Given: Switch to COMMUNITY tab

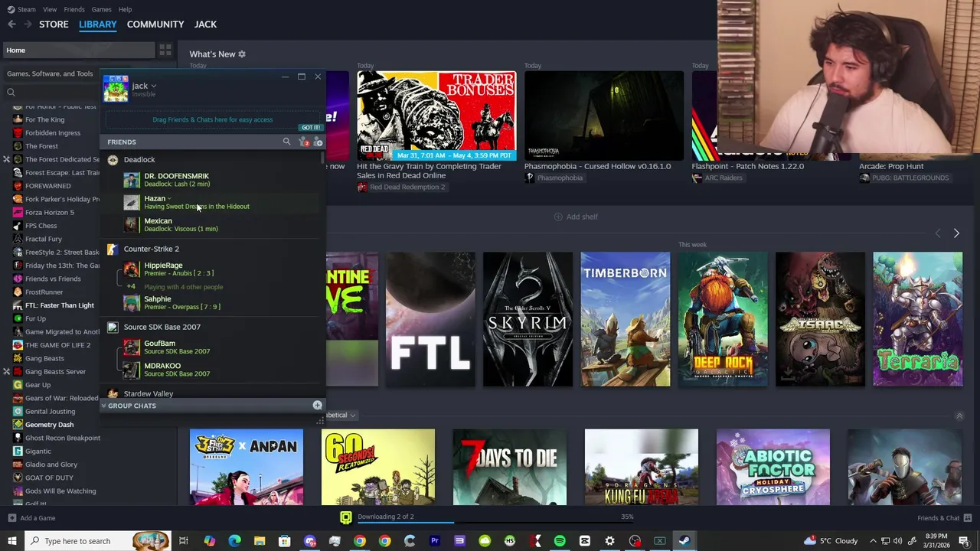Looking at the screenshot, I should pos(155,24).
